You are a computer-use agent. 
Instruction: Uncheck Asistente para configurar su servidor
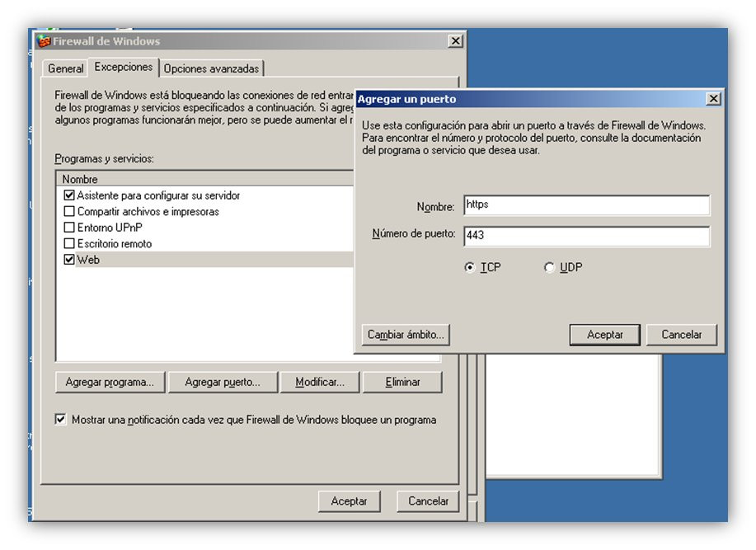pos(69,195)
